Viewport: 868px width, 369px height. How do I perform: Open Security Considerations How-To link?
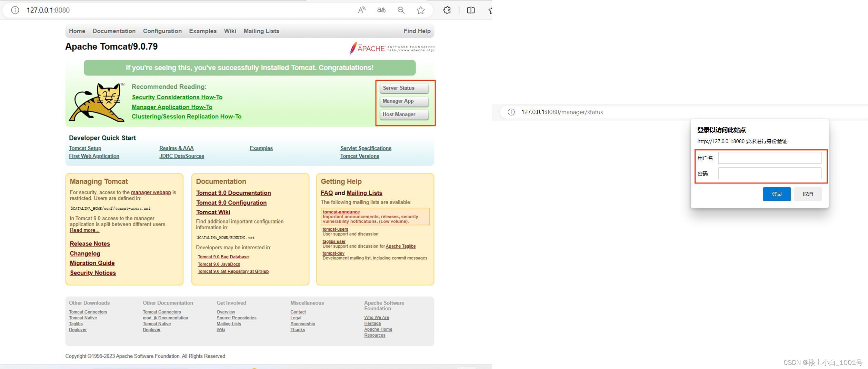(177, 97)
